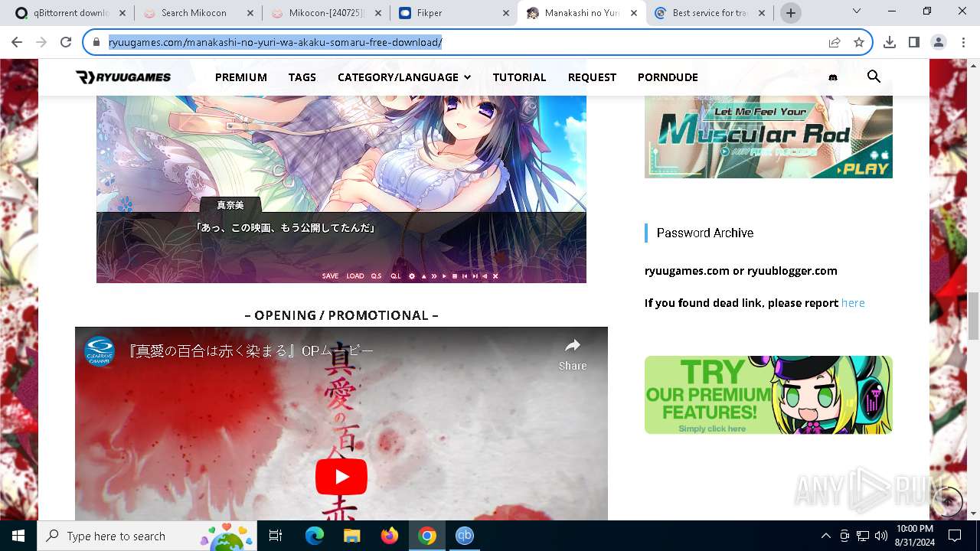
Task: Toggle Chrome side panel icon
Action: 914,43
